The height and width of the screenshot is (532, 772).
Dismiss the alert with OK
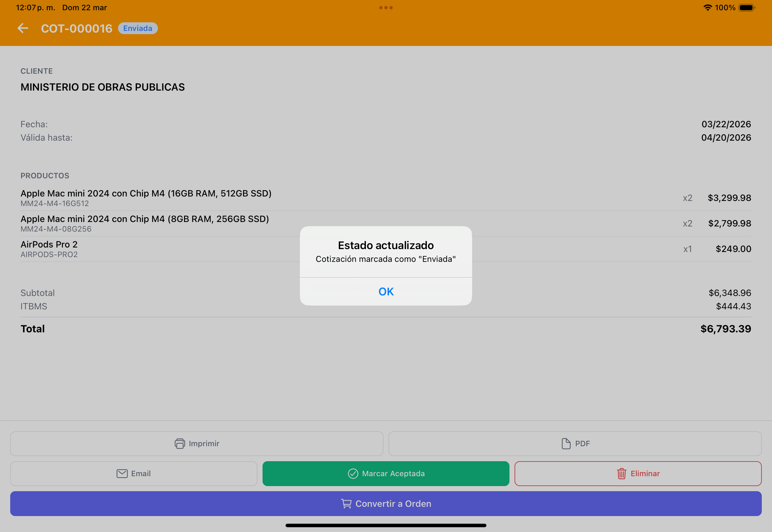pos(386,292)
